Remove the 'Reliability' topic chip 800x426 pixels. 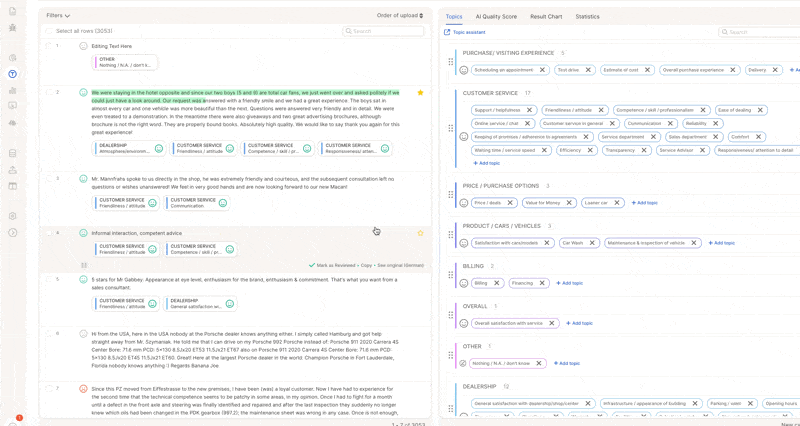(716, 123)
